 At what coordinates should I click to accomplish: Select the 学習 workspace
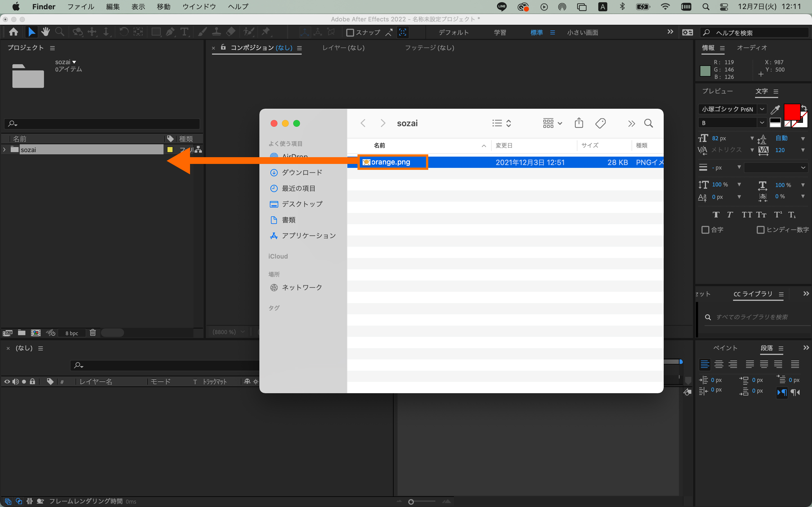[500, 32]
